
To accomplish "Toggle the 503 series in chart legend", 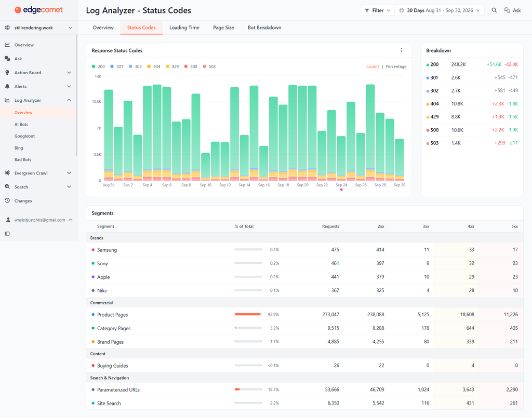I will [209, 66].
